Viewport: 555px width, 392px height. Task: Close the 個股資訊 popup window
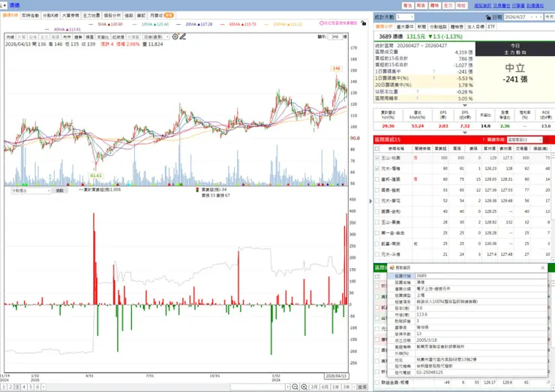(542, 268)
